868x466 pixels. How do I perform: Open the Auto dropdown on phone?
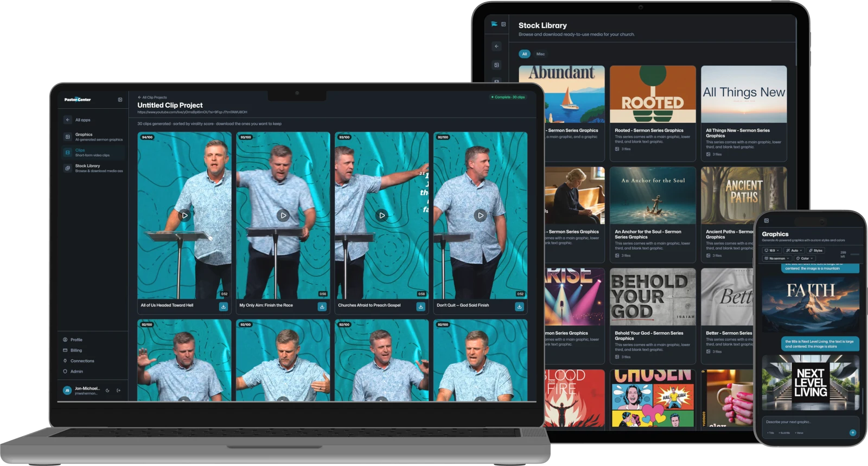[794, 251]
